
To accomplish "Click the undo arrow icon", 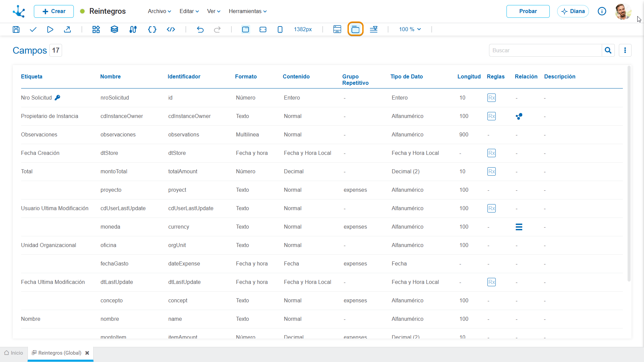I will tap(200, 29).
